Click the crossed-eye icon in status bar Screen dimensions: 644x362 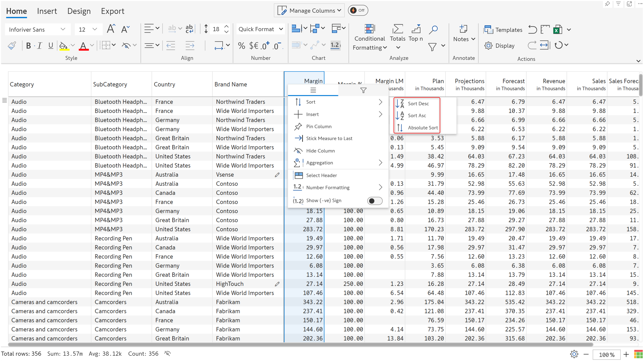[167, 353]
